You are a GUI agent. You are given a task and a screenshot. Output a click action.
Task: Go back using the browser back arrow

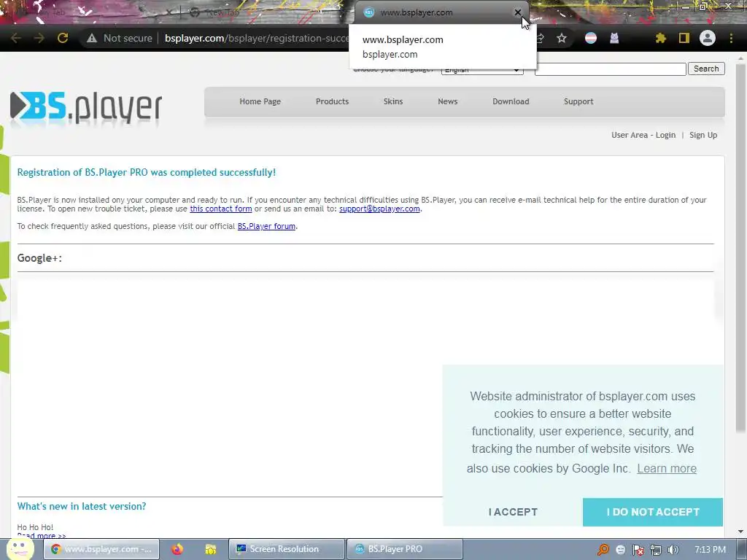(16, 38)
